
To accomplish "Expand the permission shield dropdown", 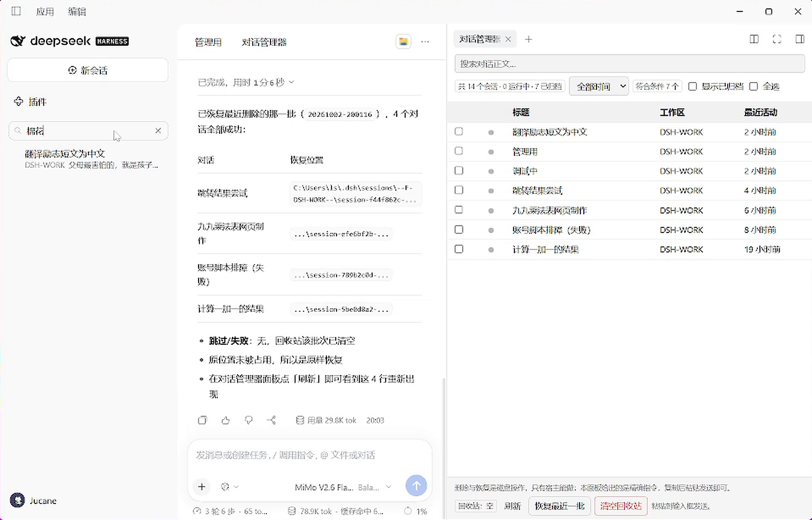I will (230, 487).
